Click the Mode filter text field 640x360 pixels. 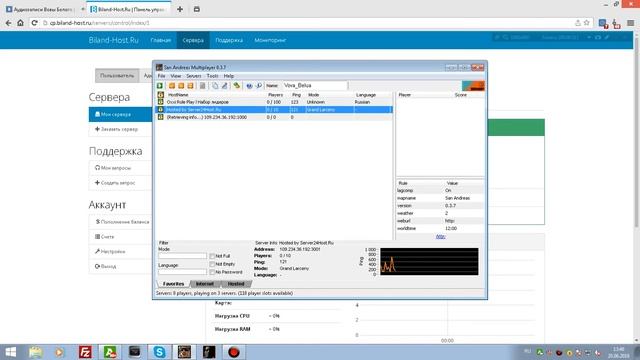coord(182,256)
